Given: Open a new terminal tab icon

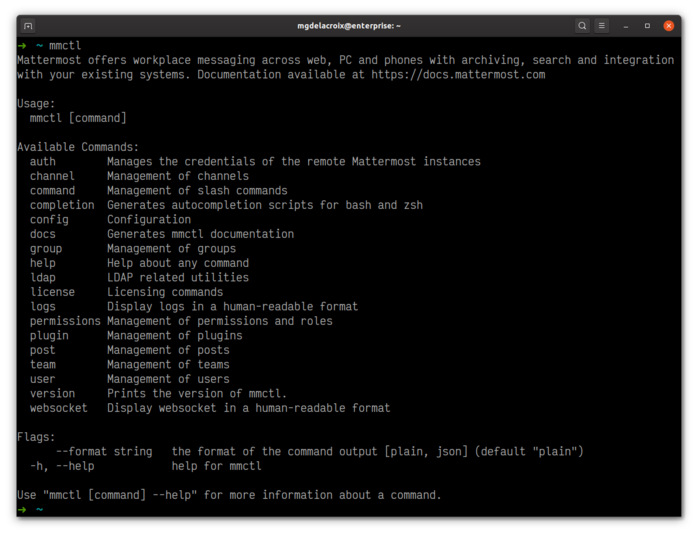Looking at the screenshot, I should (28, 26).
